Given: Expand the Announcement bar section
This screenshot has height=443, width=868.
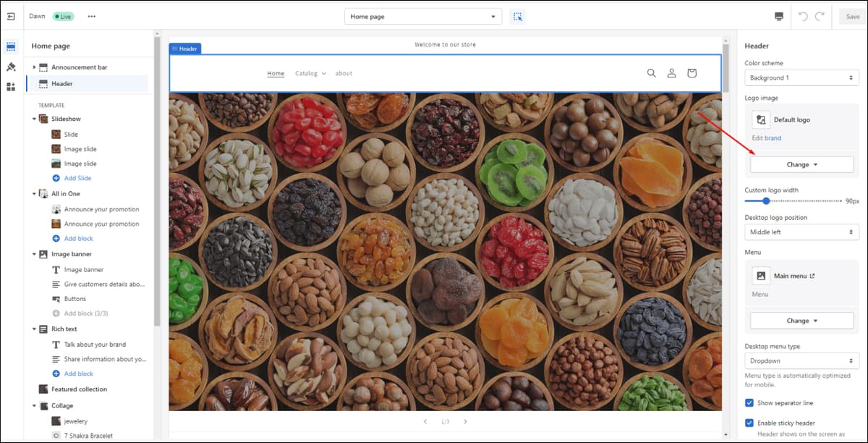Looking at the screenshot, I should [33, 67].
